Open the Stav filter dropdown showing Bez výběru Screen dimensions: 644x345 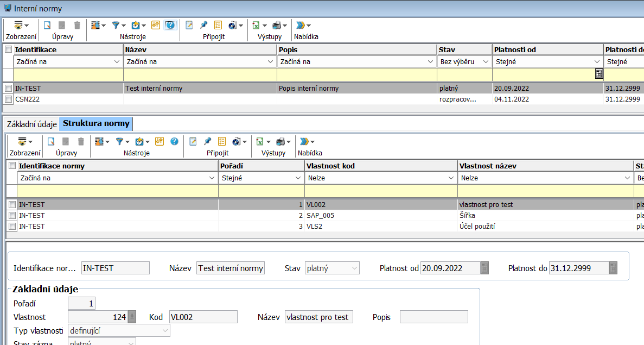click(x=464, y=62)
